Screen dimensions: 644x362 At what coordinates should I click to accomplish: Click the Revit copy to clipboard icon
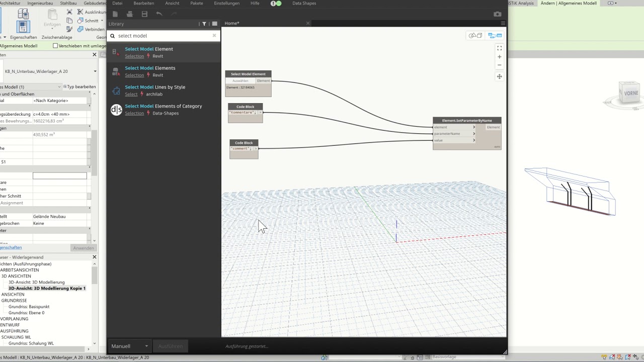click(69, 21)
